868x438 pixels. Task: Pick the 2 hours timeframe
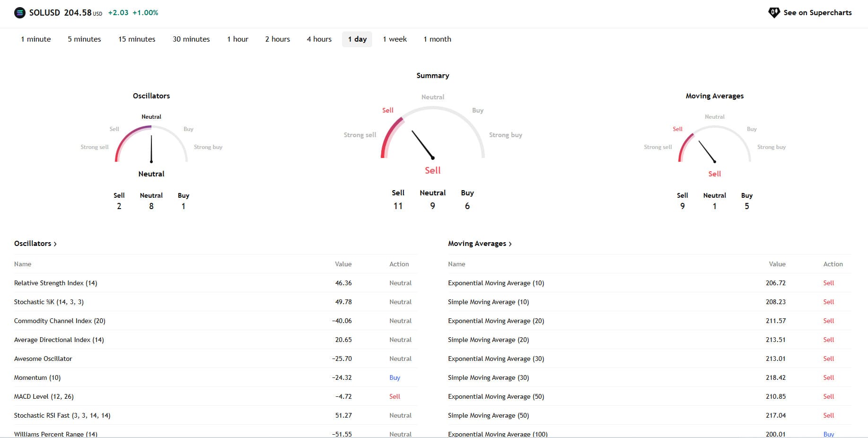point(277,39)
